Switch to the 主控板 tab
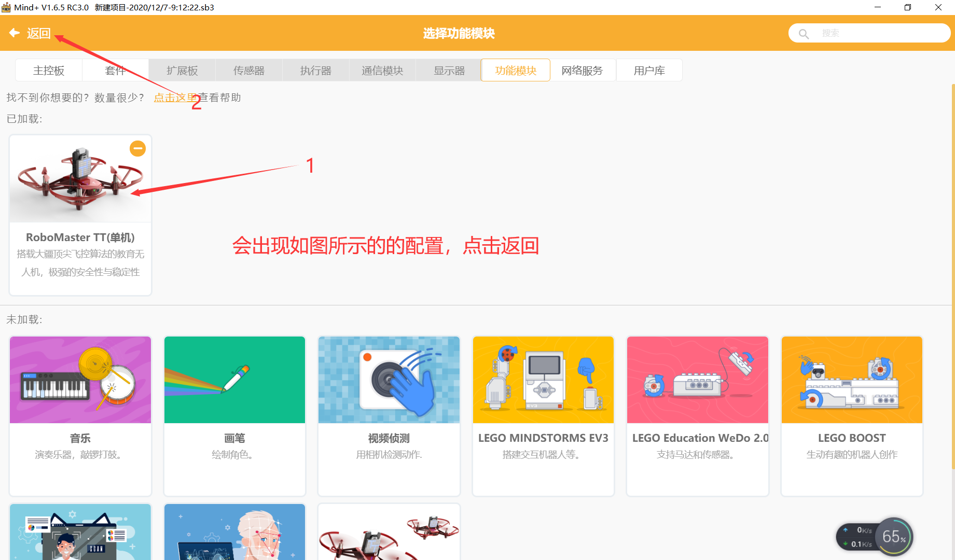The height and width of the screenshot is (560, 955). pyautogui.click(x=49, y=71)
